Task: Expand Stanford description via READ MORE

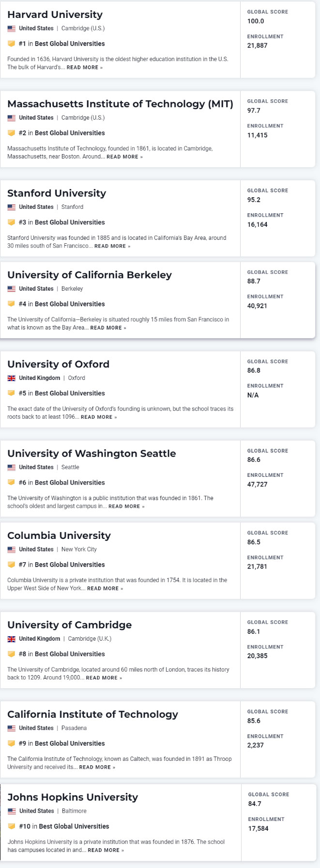Action: pyautogui.click(x=112, y=246)
